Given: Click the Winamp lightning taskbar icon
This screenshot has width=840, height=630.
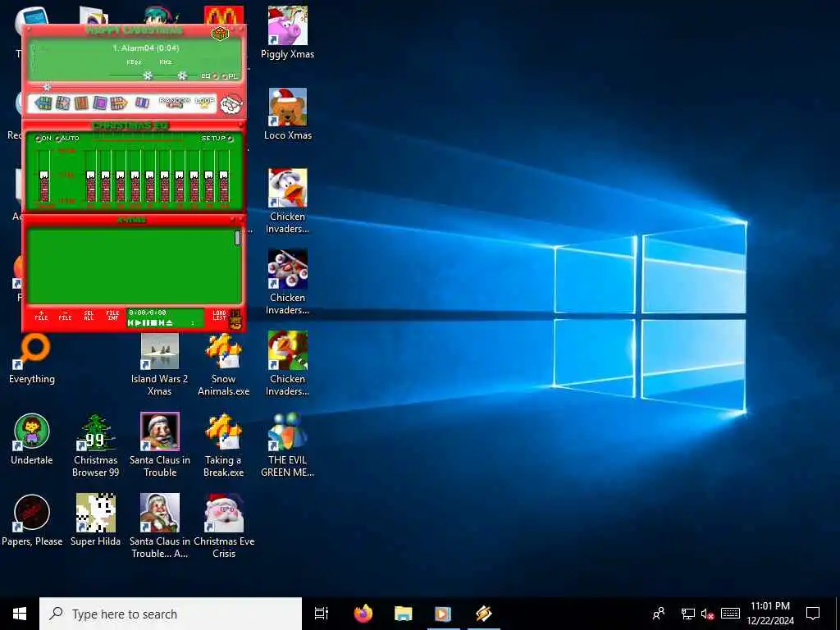Looking at the screenshot, I should (x=483, y=614).
